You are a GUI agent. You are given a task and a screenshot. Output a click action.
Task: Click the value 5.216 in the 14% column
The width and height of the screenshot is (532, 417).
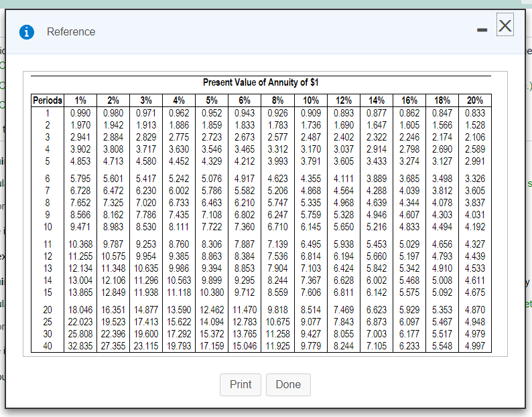tap(377, 227)
